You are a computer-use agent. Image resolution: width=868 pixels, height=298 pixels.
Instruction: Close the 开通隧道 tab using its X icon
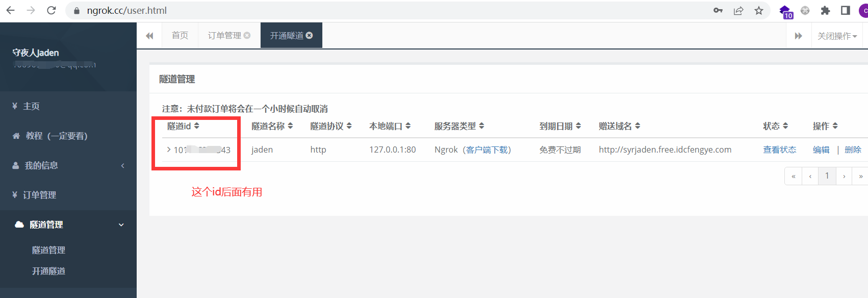pyautogui.click(x=310, y=35)
